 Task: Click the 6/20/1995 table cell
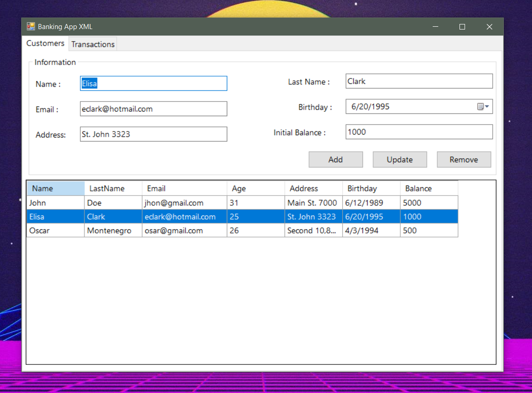coord(371,216)
